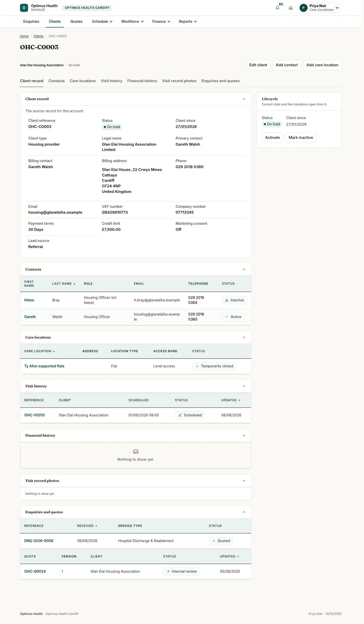Collapse the Enquiries and quotes section
Image resolution: width=364 pixels, height=624 pixels.
coord(244,512)
